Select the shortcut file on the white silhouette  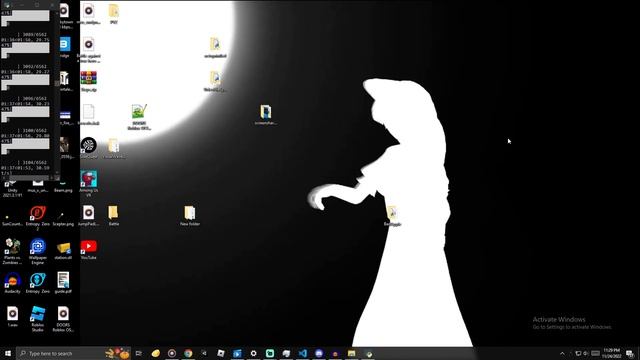392,216
